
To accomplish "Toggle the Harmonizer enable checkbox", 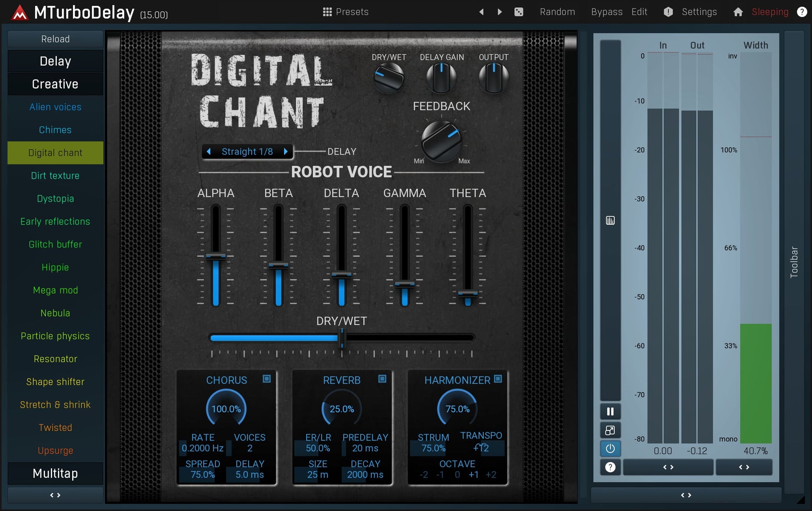I will tap(497, 379).
